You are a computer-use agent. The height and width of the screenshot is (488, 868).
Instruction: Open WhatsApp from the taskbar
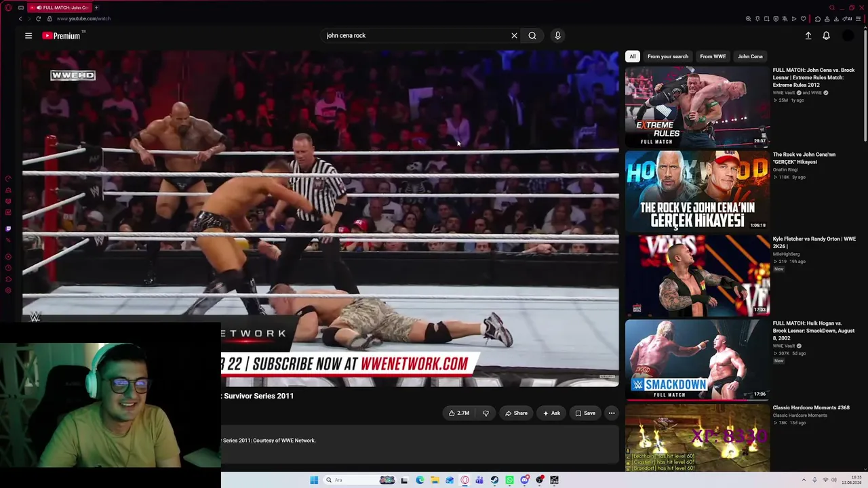(x=509, y=481)
